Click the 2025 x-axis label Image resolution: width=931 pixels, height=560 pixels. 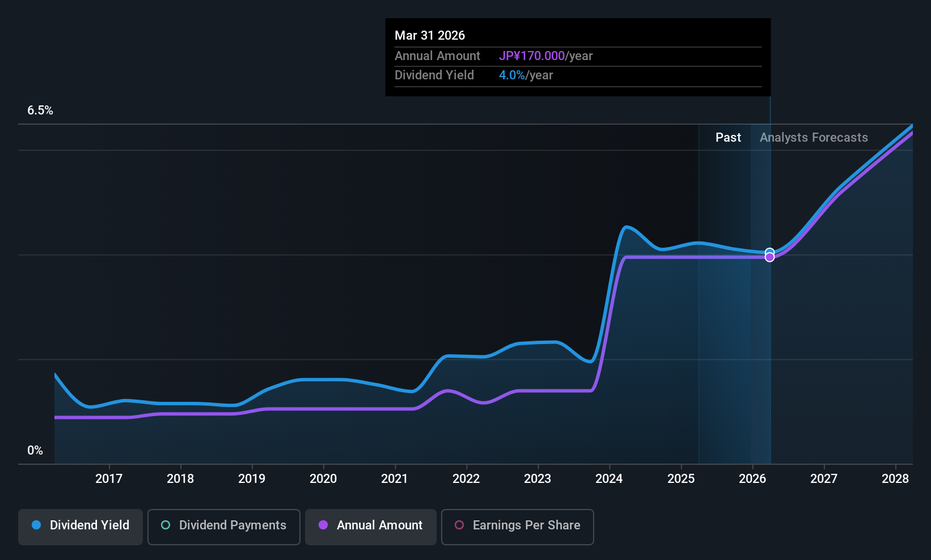pyautogui.click(x=681, y=479)
